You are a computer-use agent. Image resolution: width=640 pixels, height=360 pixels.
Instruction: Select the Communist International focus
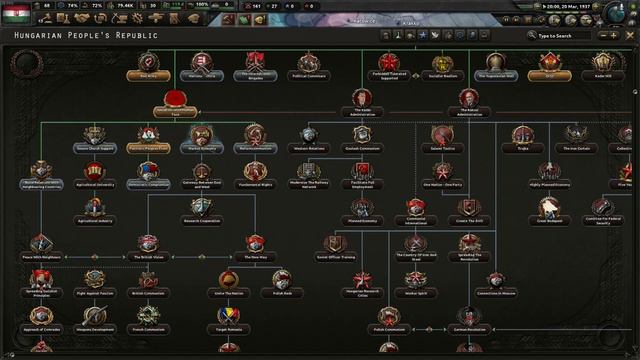(x=416, y=212)
